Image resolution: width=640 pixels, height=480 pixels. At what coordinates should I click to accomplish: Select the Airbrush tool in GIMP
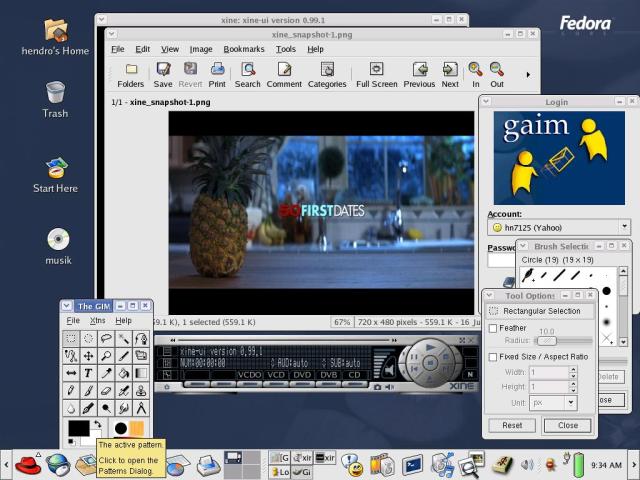coord(124,391)
